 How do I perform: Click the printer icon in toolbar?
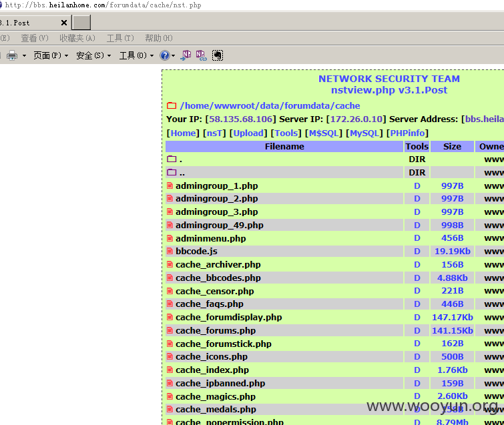point(12,55)
